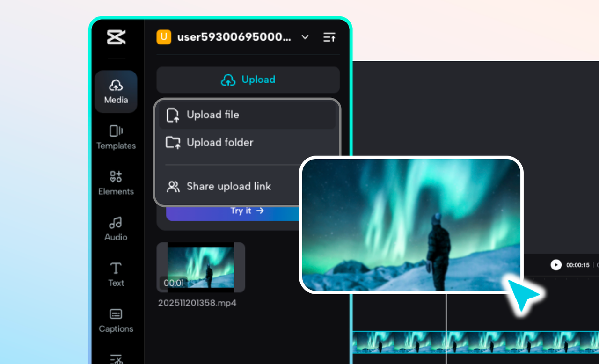599x364 pixels.
Task: Select the 202511201358.mp4 thumbnail
Action: 200,267
